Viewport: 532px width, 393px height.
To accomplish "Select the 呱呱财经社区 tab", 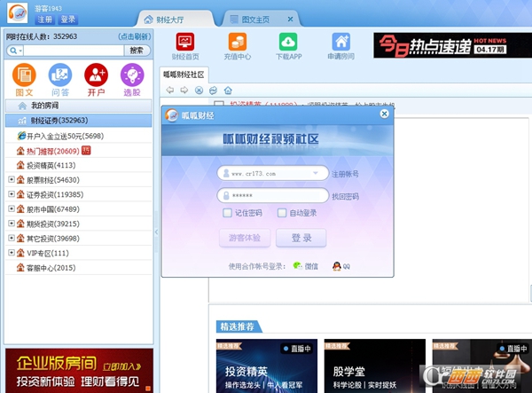I will (x=184, y=75).
